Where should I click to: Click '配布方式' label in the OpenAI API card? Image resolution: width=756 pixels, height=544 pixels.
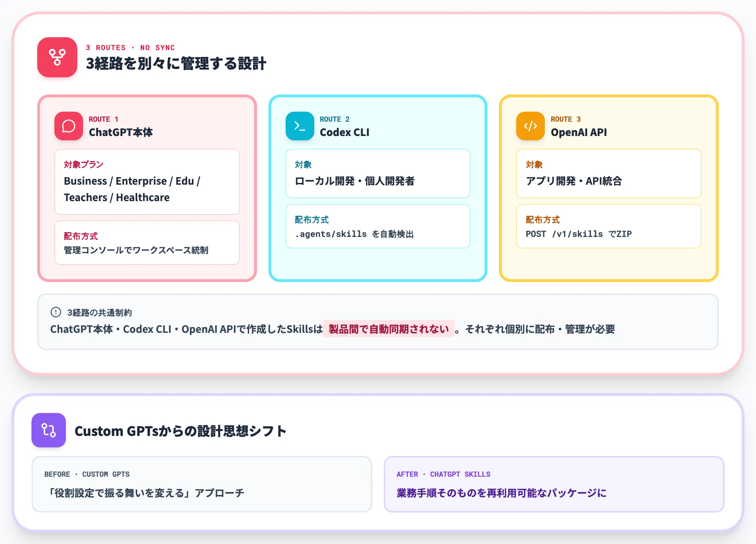coord(543,220)
